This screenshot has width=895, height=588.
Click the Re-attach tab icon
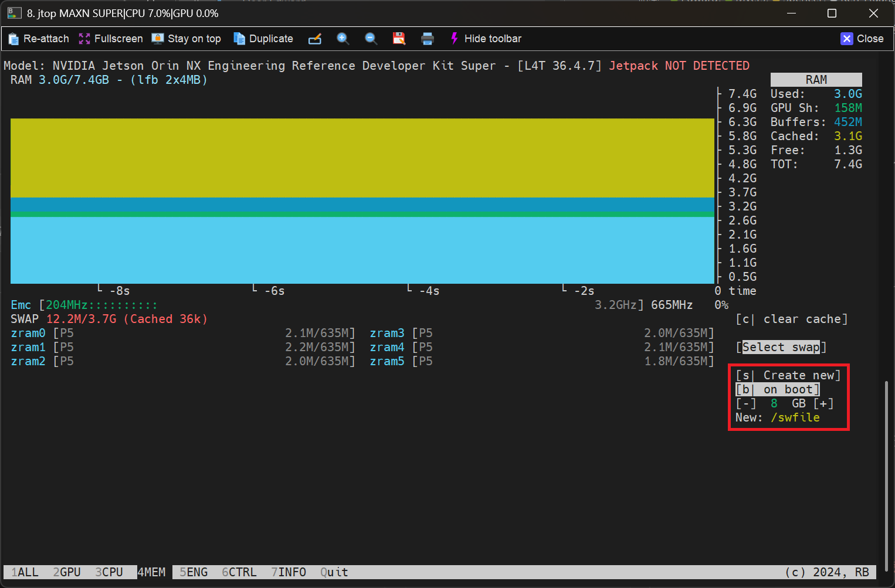[x=14, y=39]
